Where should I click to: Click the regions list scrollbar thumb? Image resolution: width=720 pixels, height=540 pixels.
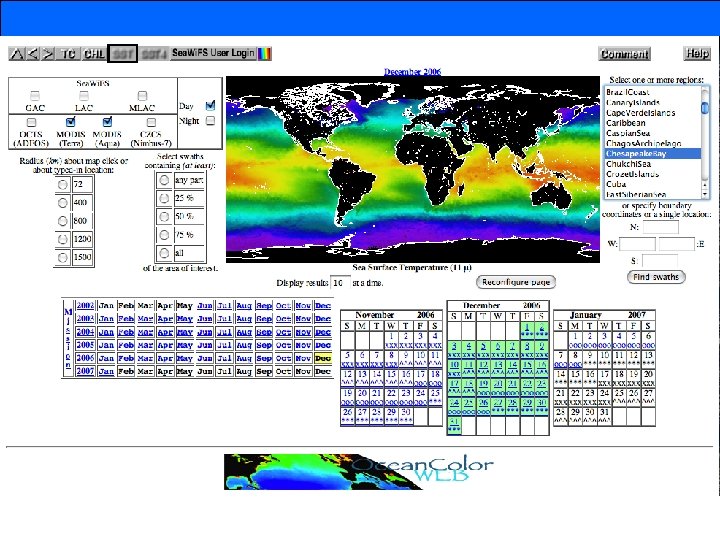click(x=705, y=108)
